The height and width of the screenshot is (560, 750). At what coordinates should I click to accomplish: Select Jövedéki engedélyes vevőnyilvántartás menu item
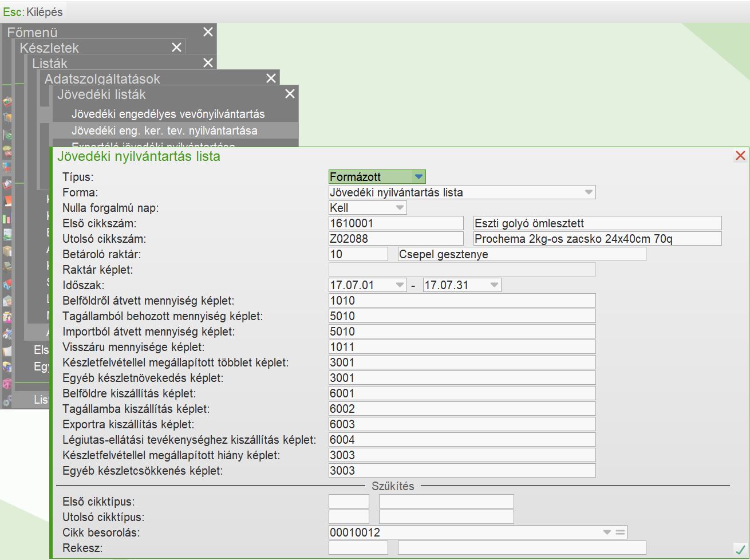coord(168,114)
